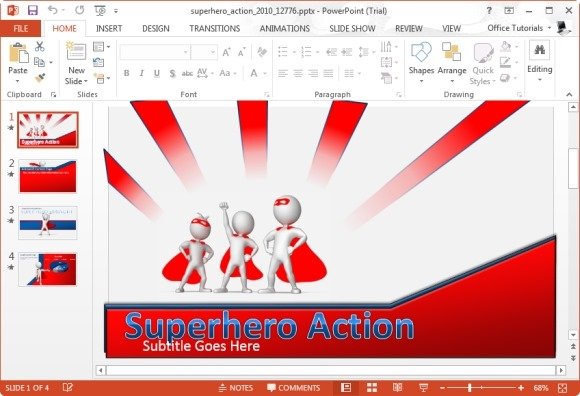Increase list indent level icon

[347, 52]
